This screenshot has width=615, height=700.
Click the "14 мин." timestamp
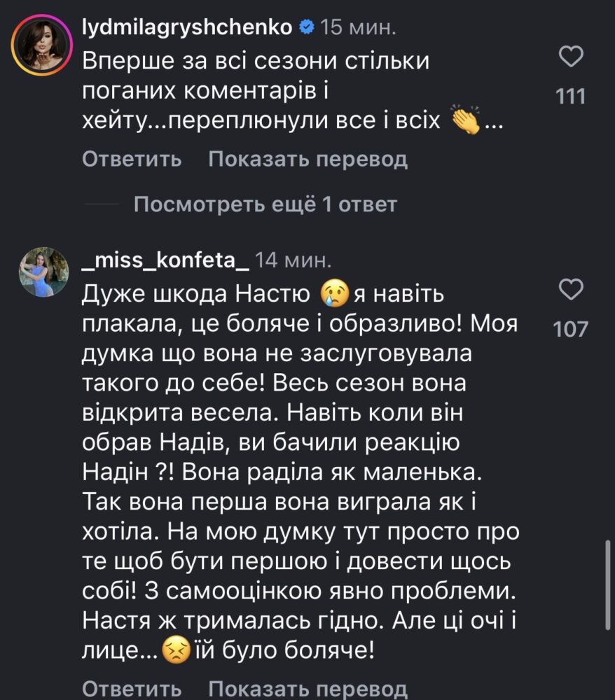pyautogui.click(x=291, y=261)
